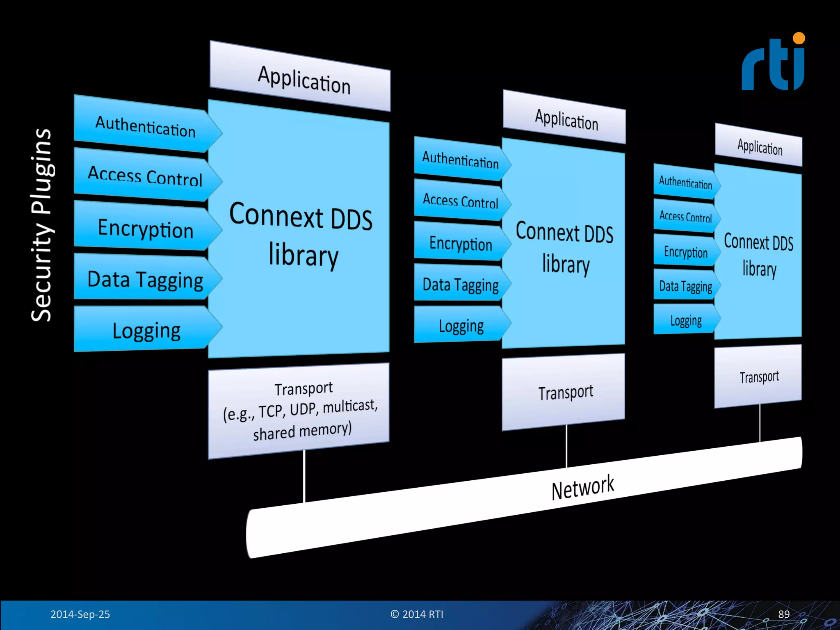Select the middle stack's Transport box
840x630 pixels.
[564, 392]
